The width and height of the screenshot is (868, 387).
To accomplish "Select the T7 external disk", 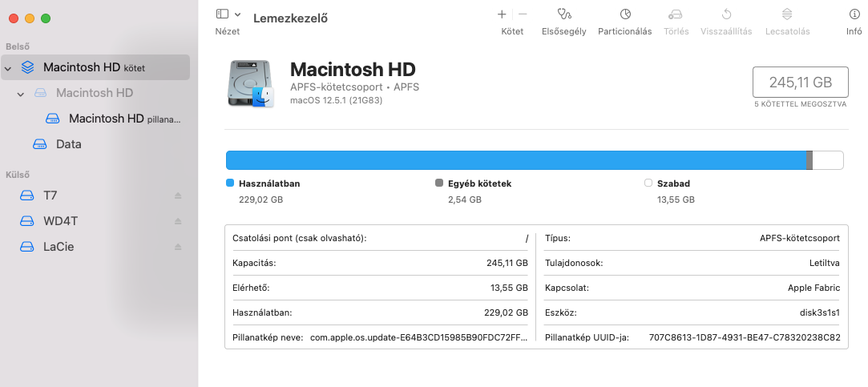I will pos(95,196).
